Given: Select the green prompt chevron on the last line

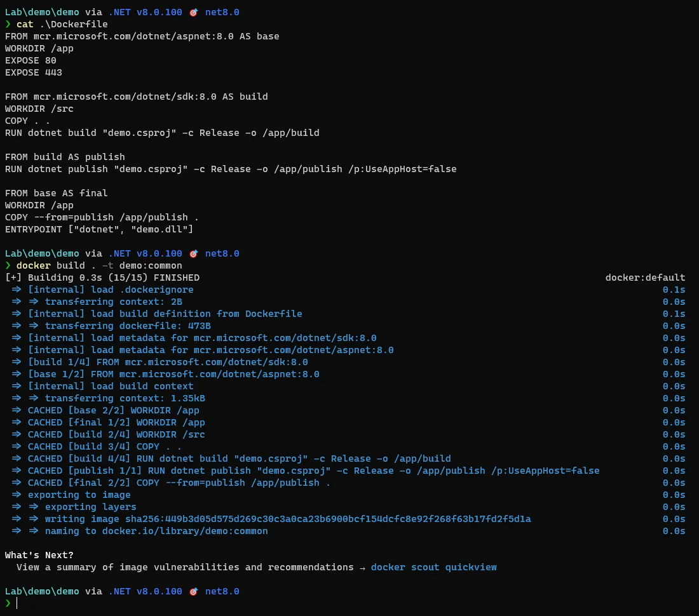Looking at the screenshot, I should point(8,603).
